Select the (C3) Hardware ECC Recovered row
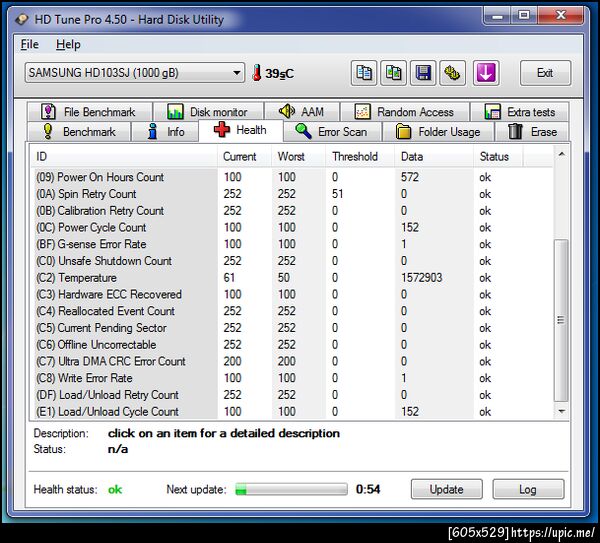The image size is (600, 543). pos(292,294)
